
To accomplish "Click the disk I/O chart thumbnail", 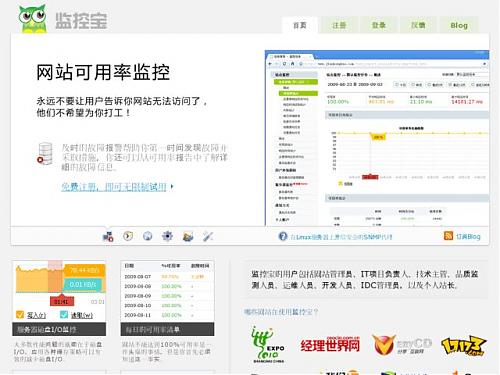I will point(59,292).
